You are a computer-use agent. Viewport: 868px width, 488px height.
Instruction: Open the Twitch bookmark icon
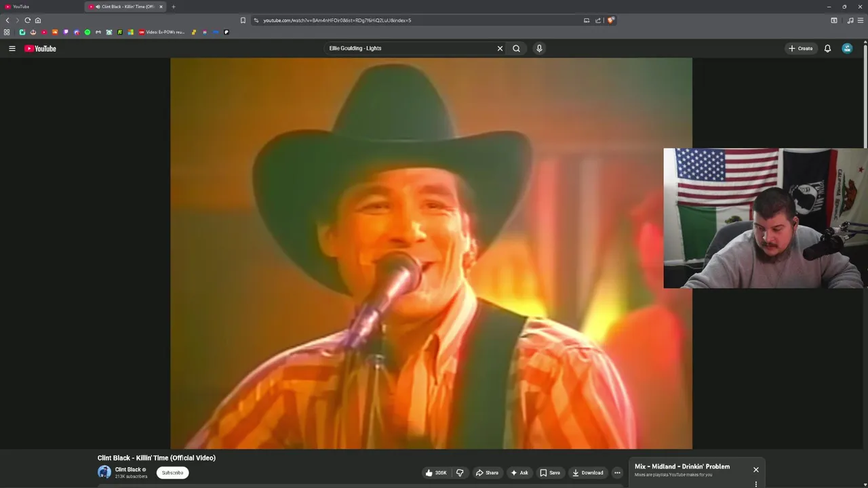click(x=66, y=32)
